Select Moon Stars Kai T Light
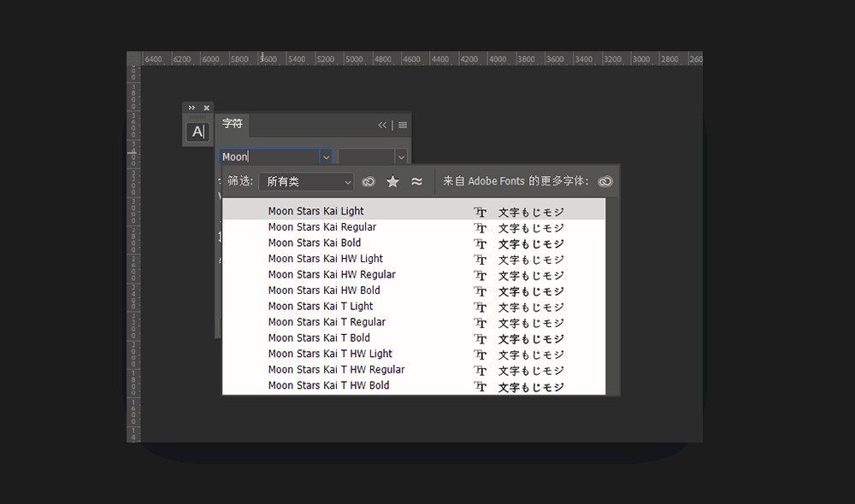This screenshot has height=504, width=855. point(414,306)
